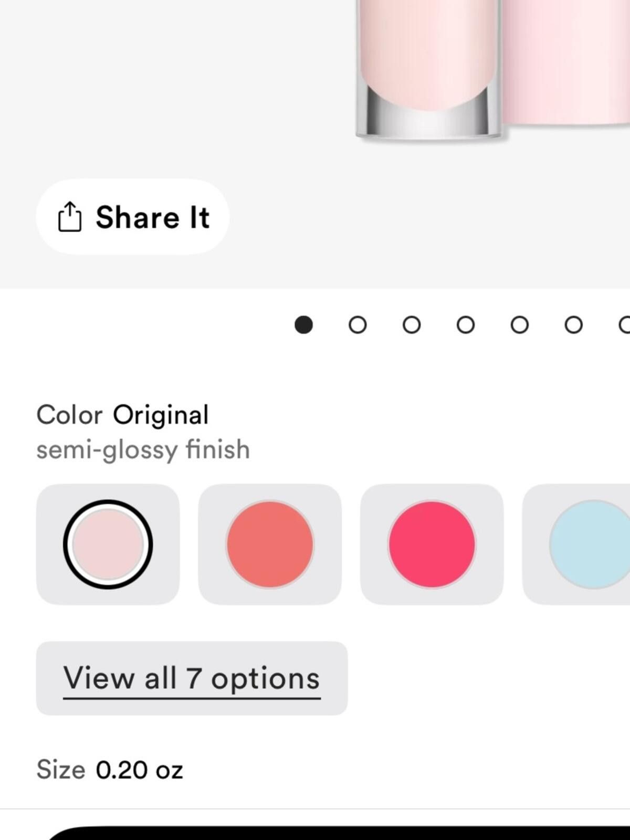Switch to the second image dot

point(358,325)
